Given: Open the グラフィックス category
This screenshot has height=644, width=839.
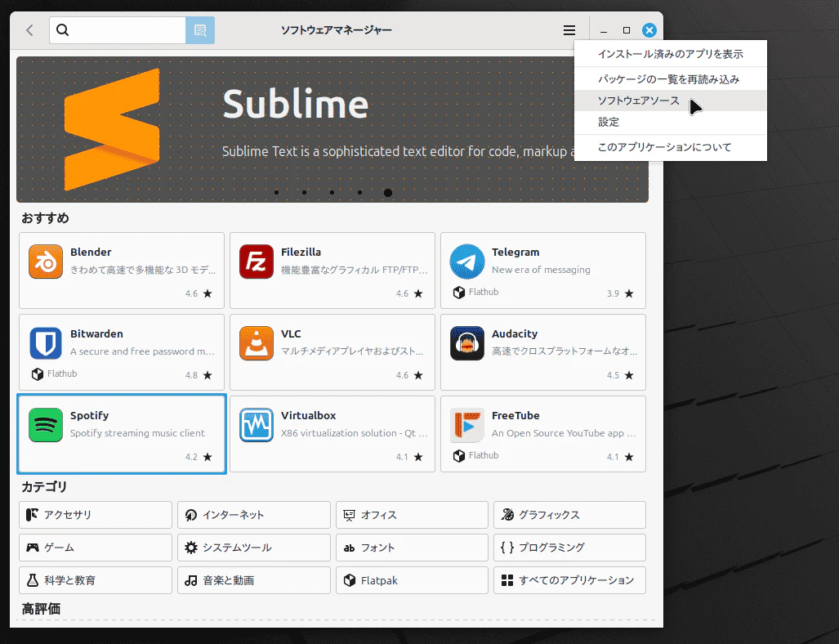Looking at the screenshot, I should point(570,515).
